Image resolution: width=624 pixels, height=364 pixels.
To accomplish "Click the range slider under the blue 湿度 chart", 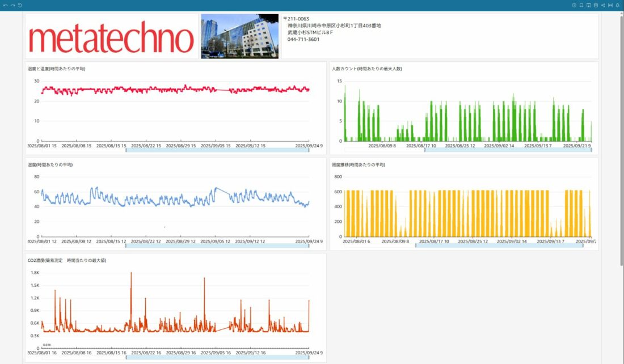I will coord(217,246).
